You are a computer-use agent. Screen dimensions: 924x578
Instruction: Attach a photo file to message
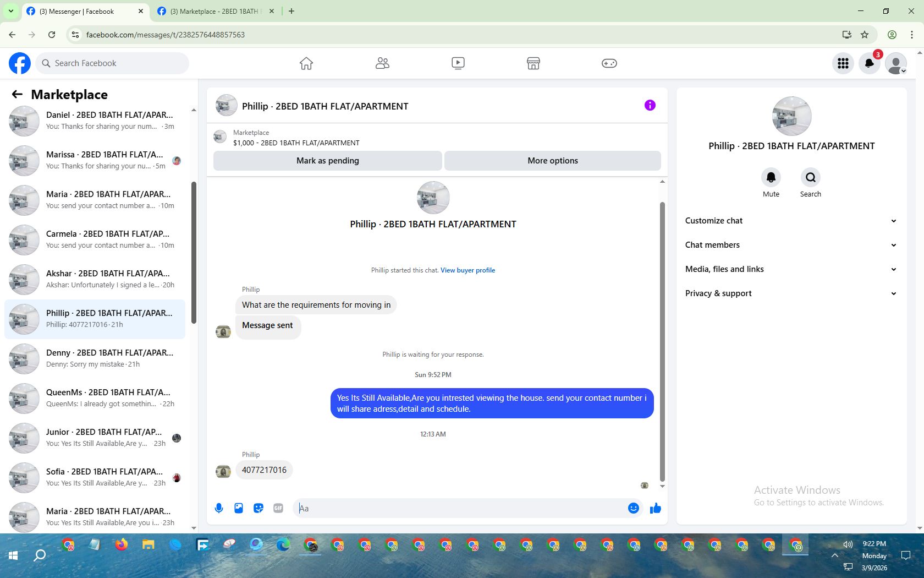coord(239,508)
